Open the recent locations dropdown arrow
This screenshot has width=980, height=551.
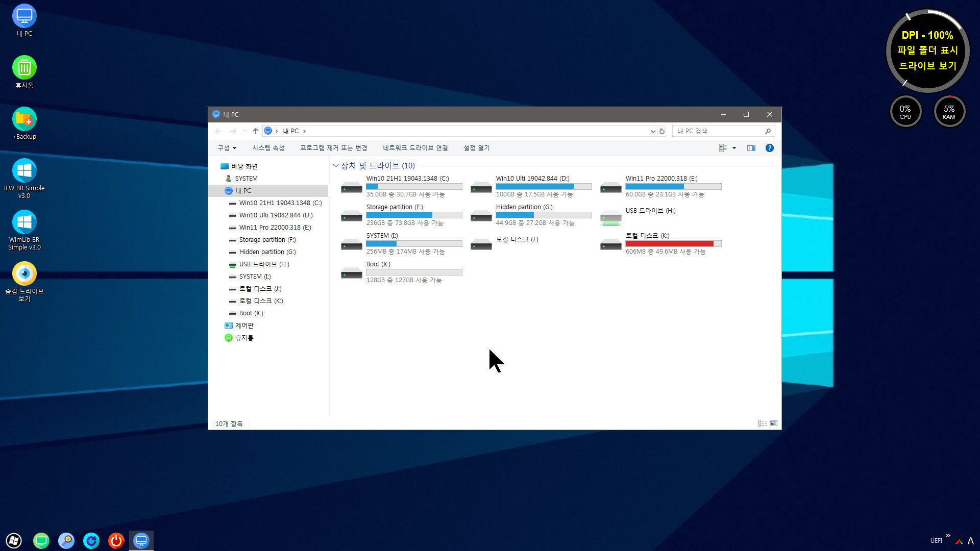pyautogui.click(x=245, y=131)
